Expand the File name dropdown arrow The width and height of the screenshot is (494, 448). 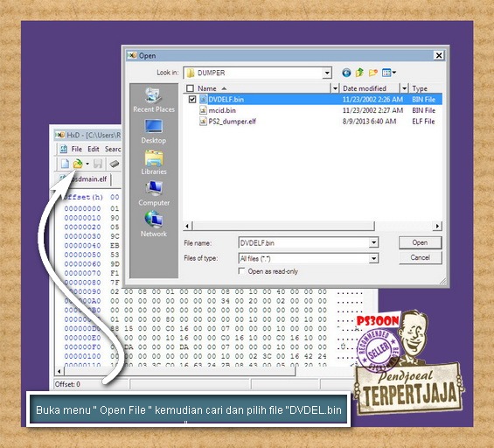(373, 242)
